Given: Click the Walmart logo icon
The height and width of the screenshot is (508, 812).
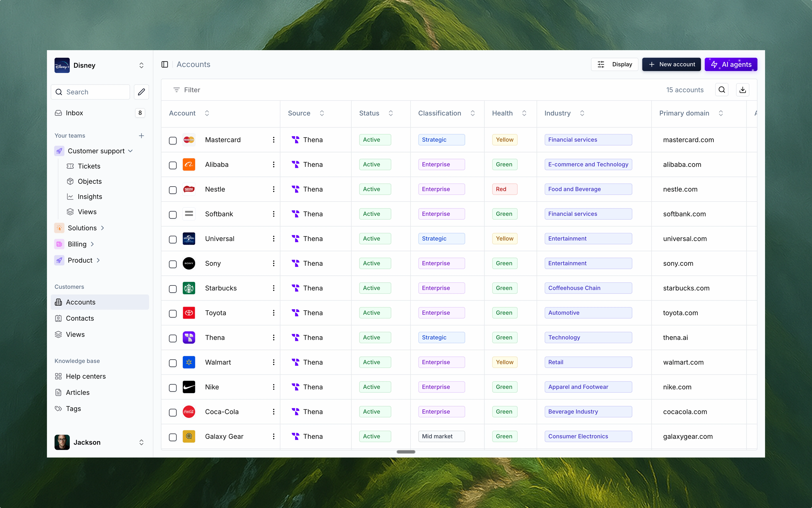Looking at the screenshot, I should click(x=189, y=362).
